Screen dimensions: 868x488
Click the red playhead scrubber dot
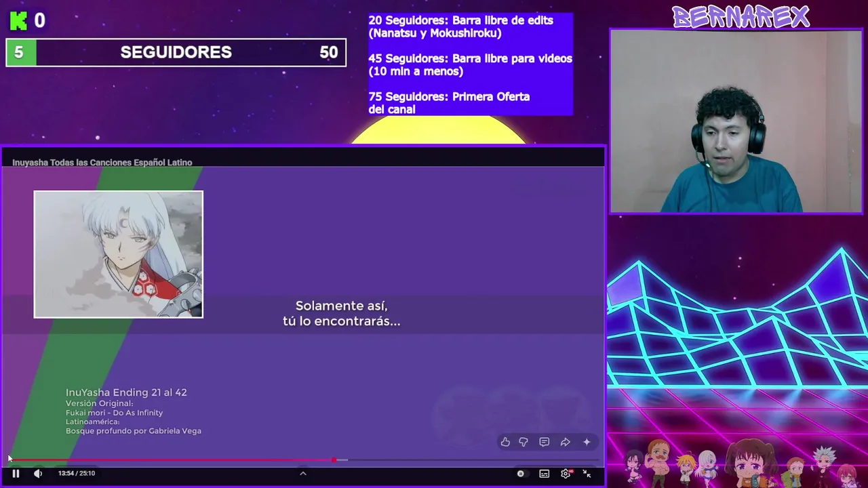click(x=334, y=460)
